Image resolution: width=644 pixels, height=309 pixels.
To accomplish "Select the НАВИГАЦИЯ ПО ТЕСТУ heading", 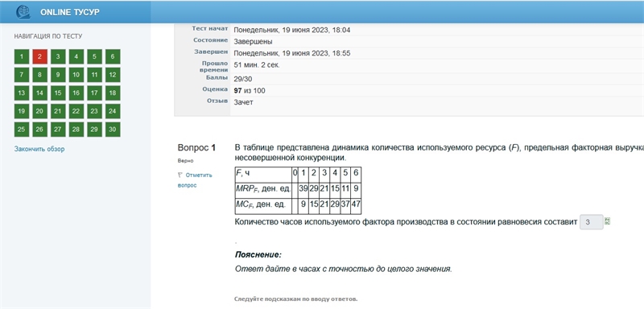I will 48,36.
